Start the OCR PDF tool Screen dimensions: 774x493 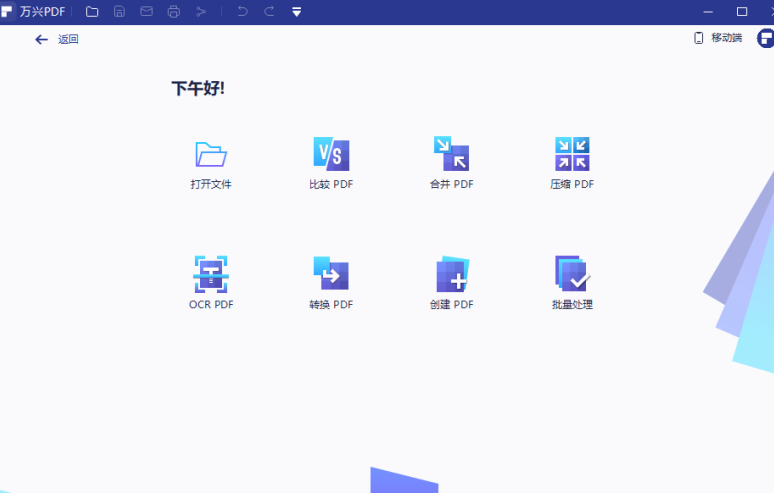[211, 274]
